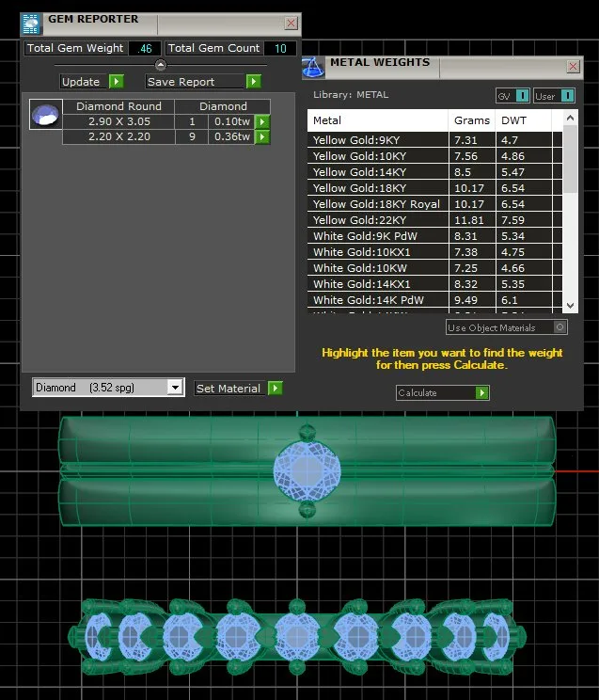Image resolution: width=599 pixels, height=700 pixels.
Task: Click the Diamond Round header cell
Action: (118, 106)
